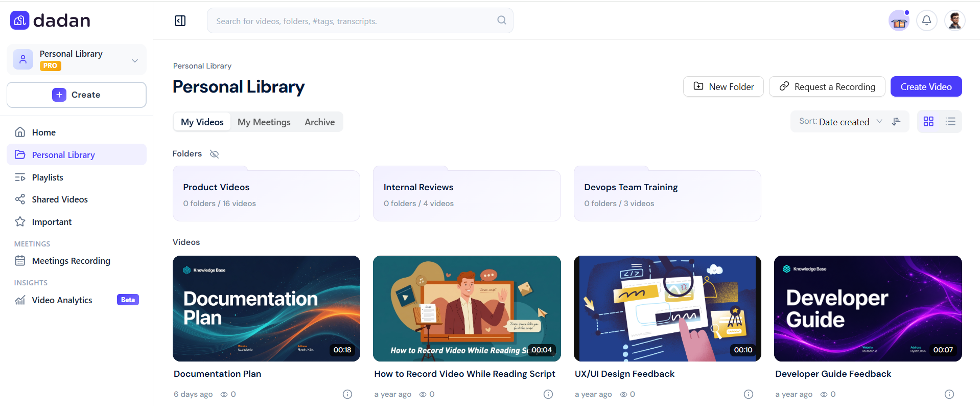Click the Home house icon

click(x=20, y=132)
